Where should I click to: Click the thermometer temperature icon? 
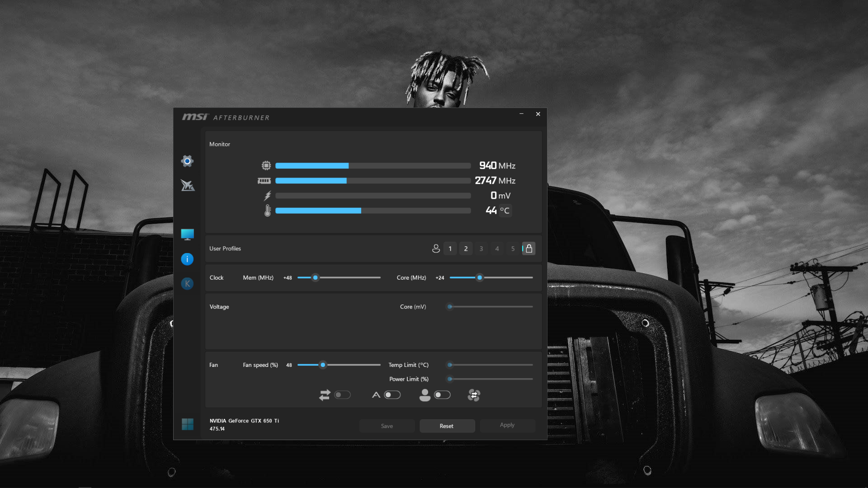pos(268,211)
